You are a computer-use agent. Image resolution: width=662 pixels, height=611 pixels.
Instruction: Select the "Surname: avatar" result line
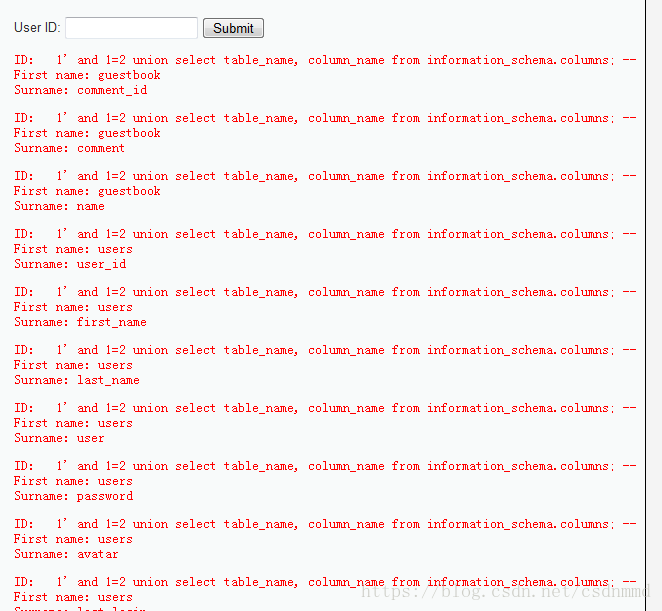click(x=66, y=554)
